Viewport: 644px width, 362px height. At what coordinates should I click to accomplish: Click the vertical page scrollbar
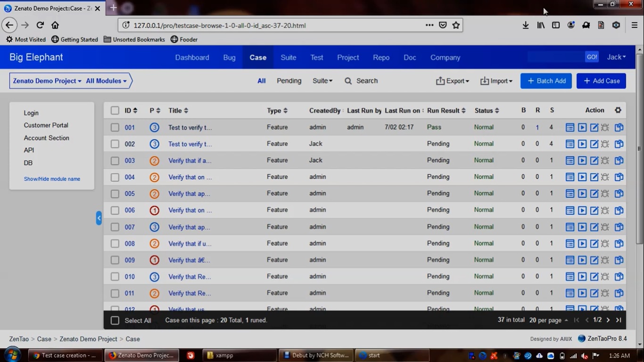pyautogui.click(x=640, y=149)
